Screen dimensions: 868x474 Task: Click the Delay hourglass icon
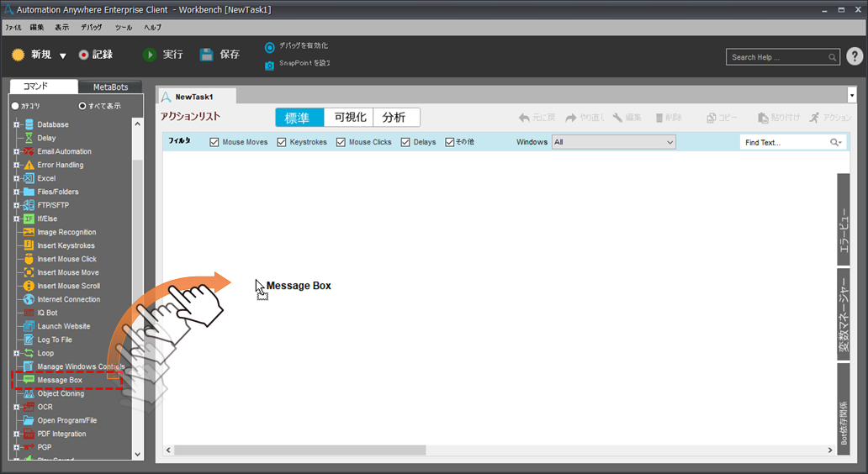coord(29,138)
